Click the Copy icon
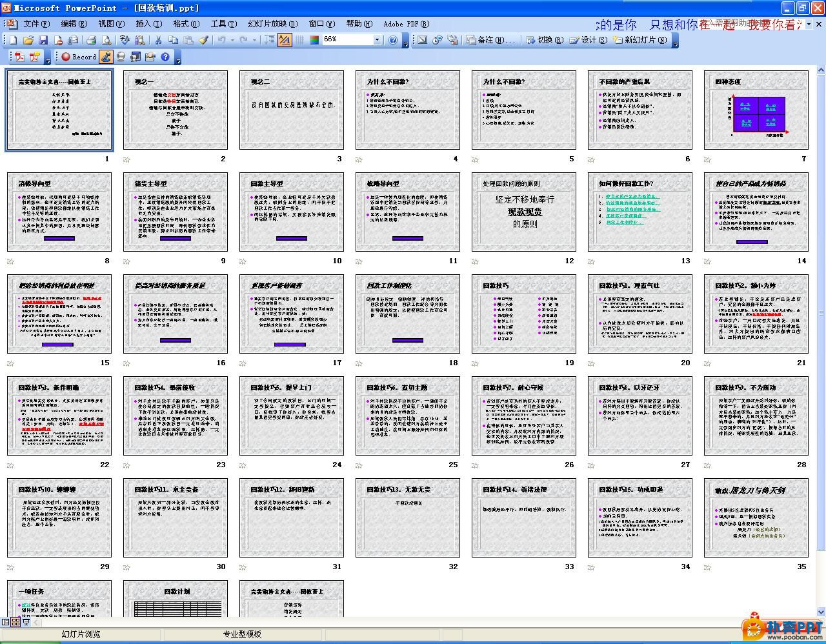826x644 pixels. (173, 40)
